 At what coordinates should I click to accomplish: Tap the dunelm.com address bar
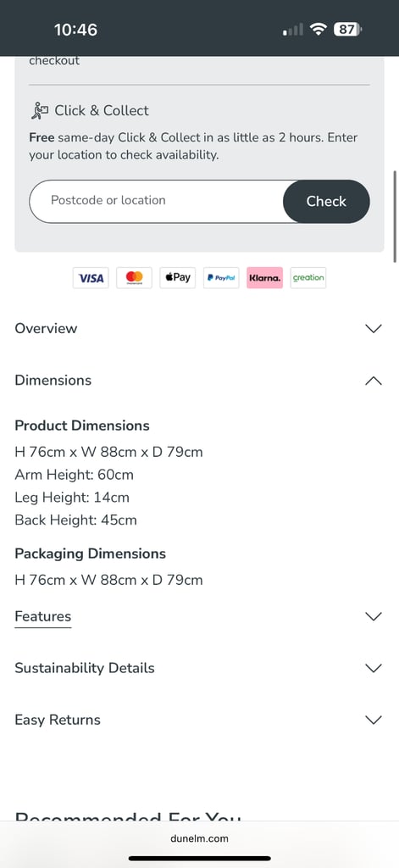click(x=199, y=838)
